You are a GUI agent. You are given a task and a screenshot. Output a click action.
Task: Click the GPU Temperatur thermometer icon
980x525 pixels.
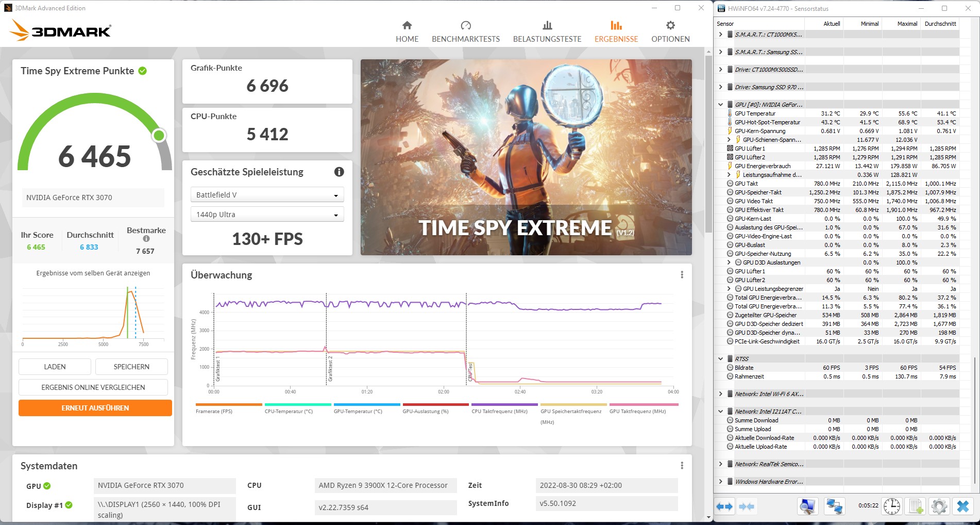730,113
